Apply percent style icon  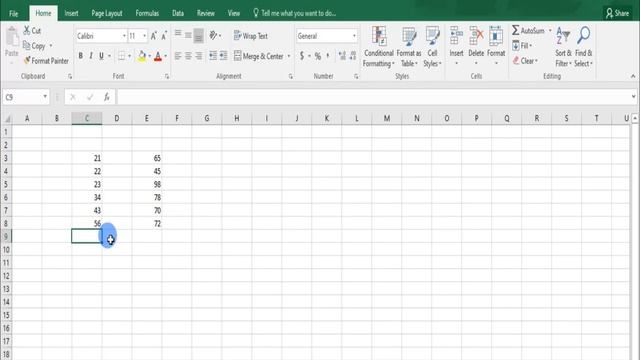318,56
